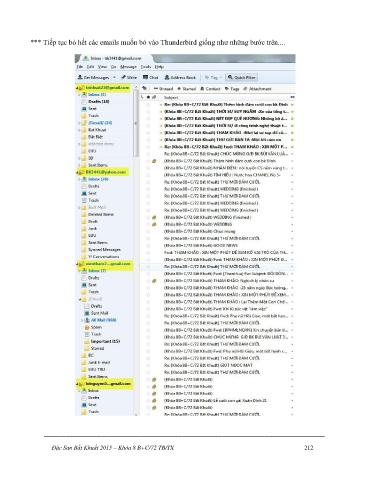
Task: Open the File menu
Action: pyautogui.click(x=80, y=67)
